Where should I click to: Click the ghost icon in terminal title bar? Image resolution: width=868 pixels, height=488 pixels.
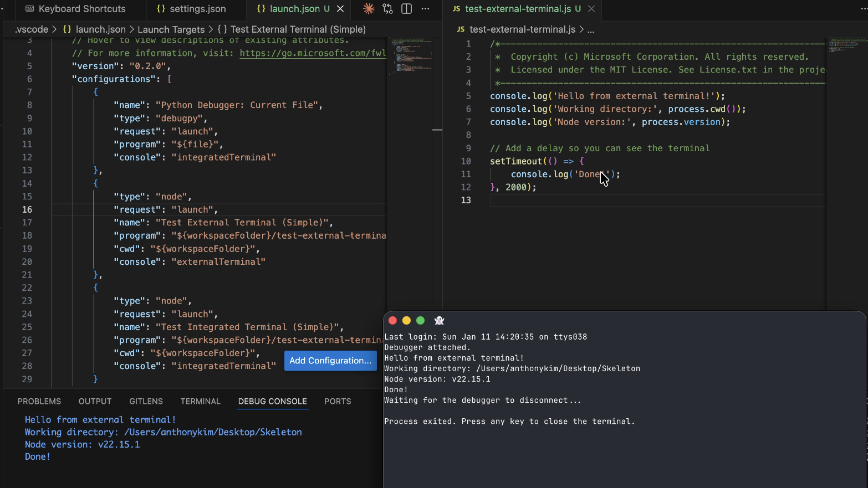pyautogui.click(x=439, y=320)
